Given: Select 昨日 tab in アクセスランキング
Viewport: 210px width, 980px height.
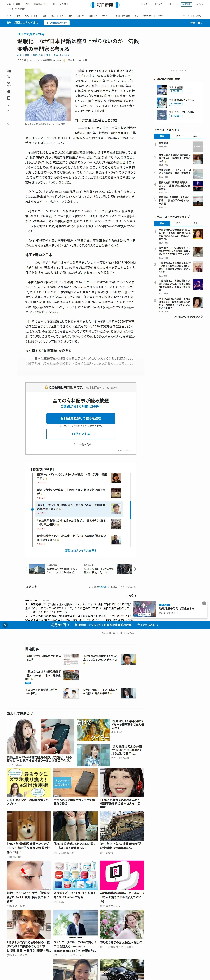Looking at the screenshot, I should tap(178, 136).
